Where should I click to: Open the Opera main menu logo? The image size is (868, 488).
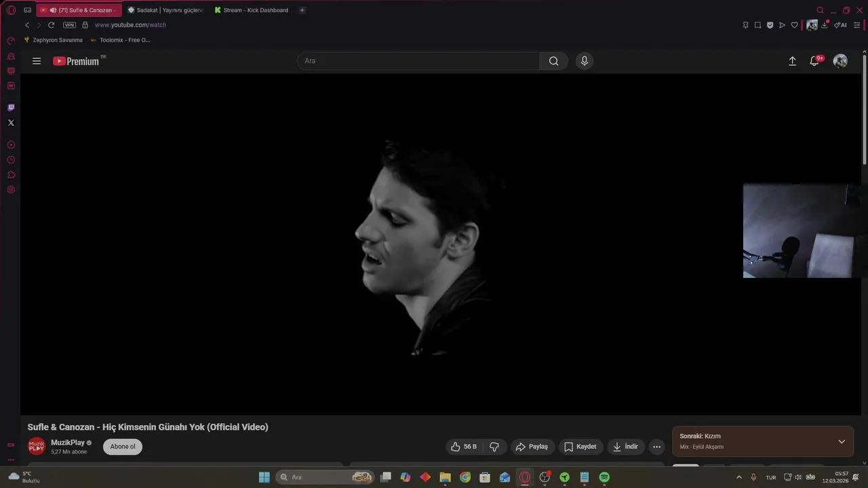pos(11,10)
